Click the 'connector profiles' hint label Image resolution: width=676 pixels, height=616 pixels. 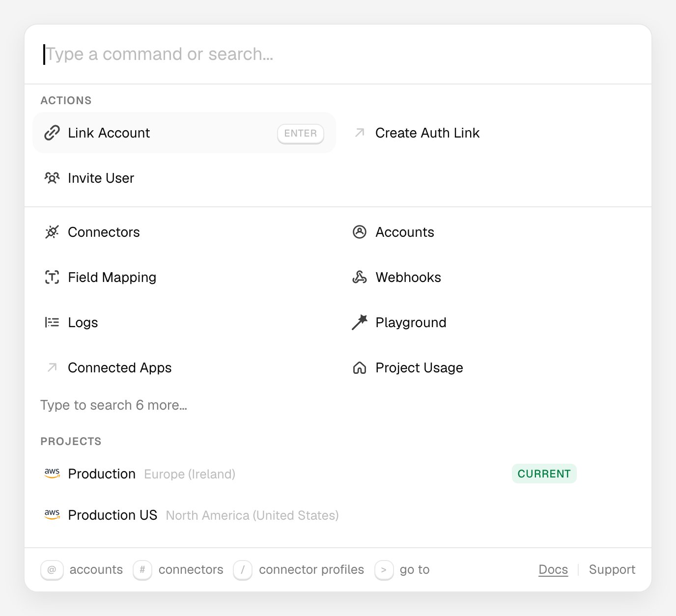coord(311,569)
